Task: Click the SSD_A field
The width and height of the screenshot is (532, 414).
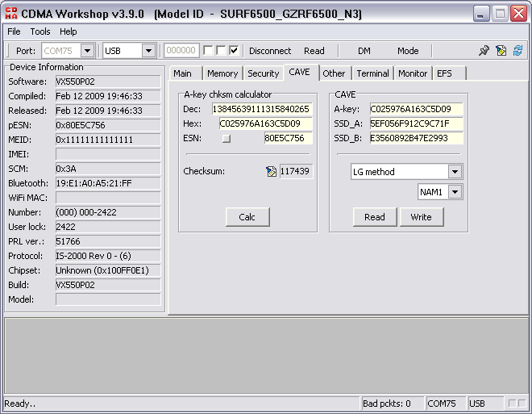Action: tap(416, 123)
